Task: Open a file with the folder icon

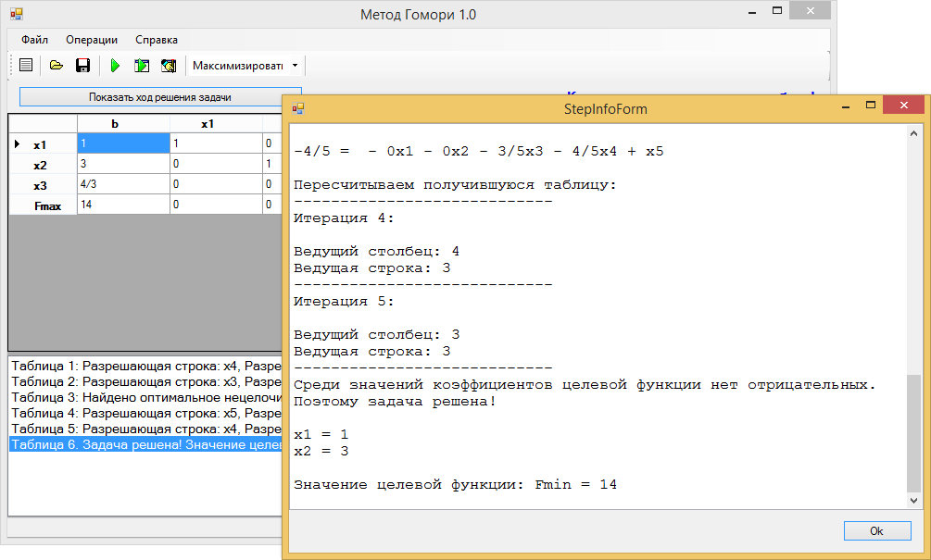Action: tap(56, 65)
